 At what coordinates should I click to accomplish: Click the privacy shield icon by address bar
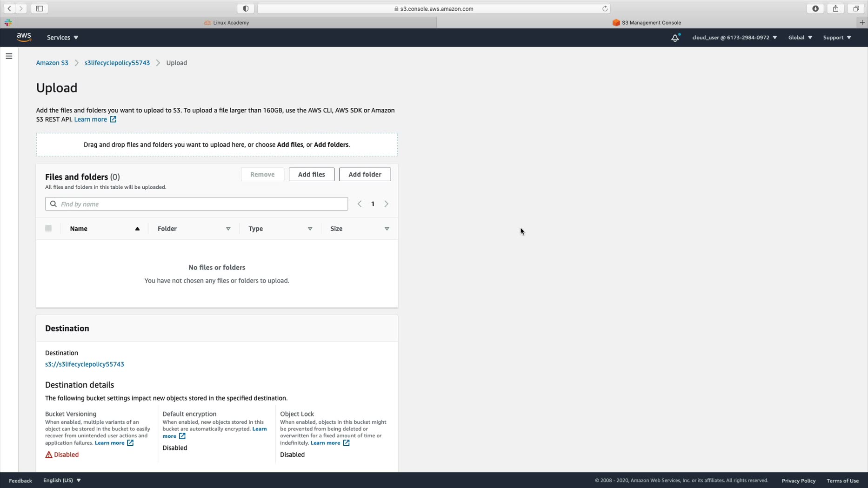coord(246,8)
